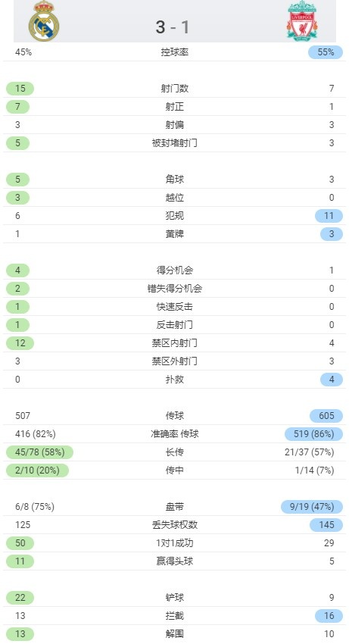The height and width of the screenshot is (644, 349).
Task: Select the 11 fouls blue badge
Action: point(329,216)
